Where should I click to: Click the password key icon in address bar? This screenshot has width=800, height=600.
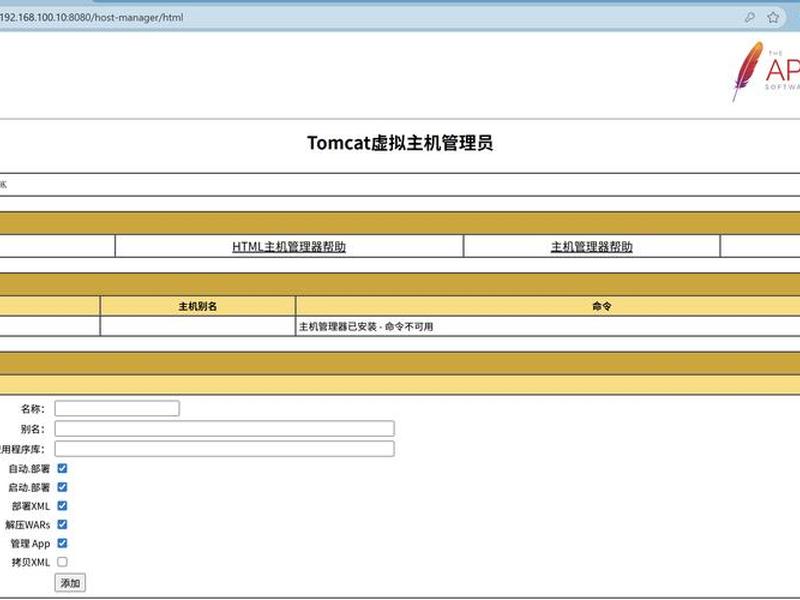(749, 17)
